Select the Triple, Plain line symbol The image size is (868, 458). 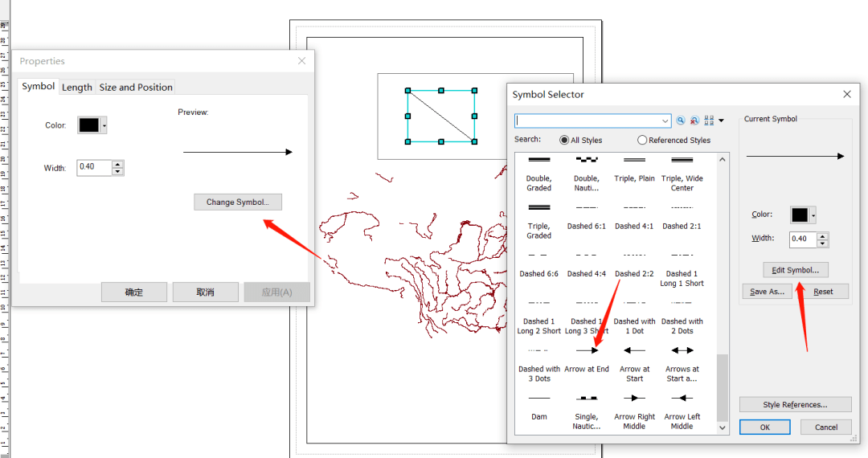point(634,170)
